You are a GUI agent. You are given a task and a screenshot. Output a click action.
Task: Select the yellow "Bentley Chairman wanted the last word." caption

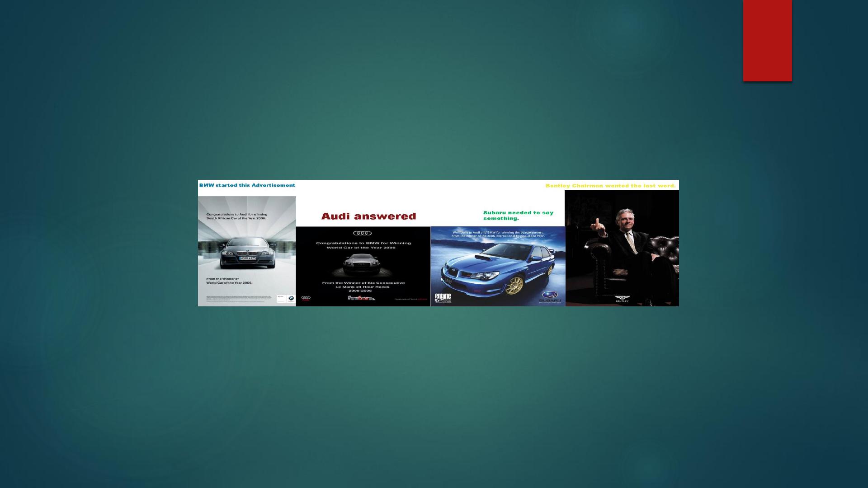point(610,186)
